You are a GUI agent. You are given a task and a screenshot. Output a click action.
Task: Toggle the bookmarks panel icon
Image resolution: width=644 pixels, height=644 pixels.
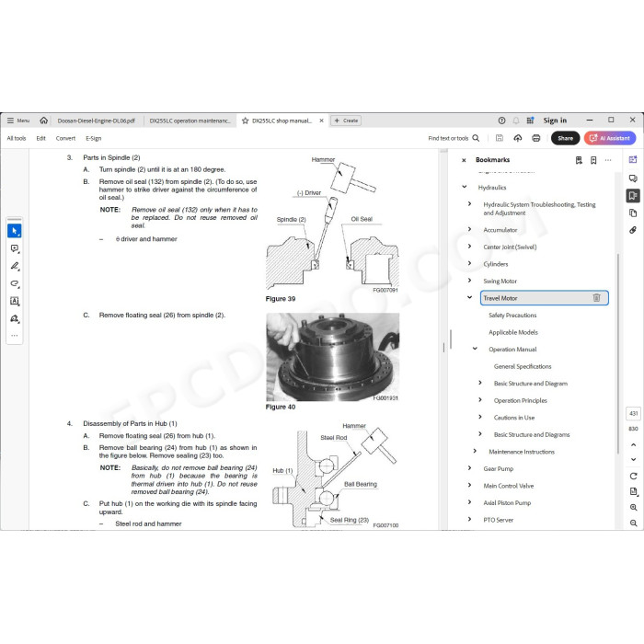click(x=633, y=195)
